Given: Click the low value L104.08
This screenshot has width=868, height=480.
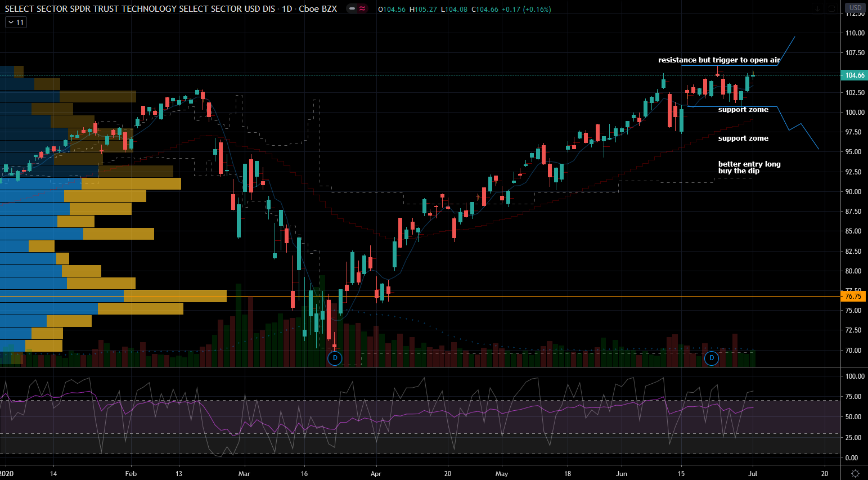Looking at the screenshot, I should point(453,10).
